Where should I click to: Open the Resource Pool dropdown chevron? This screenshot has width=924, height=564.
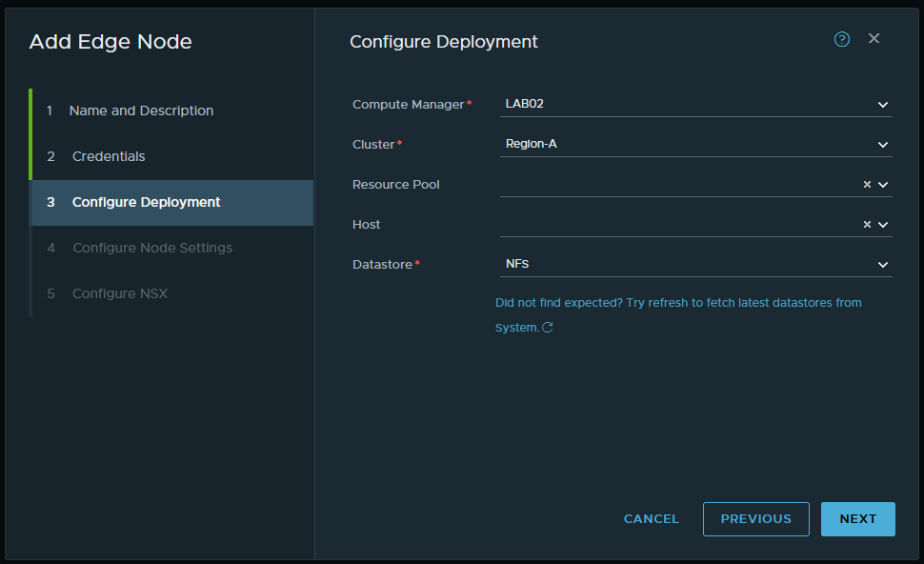tap(883, 185)
